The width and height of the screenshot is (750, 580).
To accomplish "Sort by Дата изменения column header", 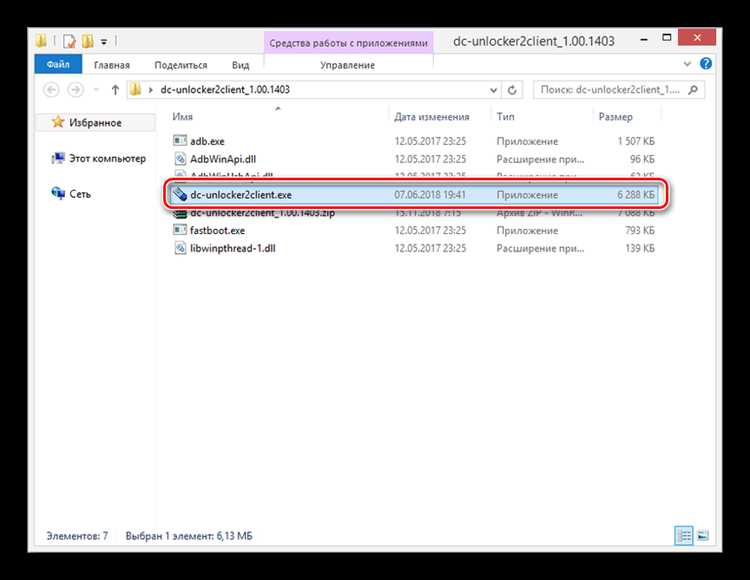I will tap(431, 117).
